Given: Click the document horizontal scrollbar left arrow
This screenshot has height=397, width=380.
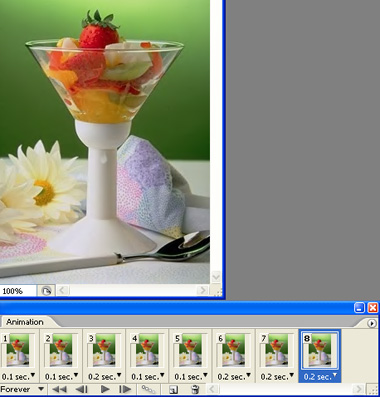Looking at the screenshot, I should click(62, 291).
